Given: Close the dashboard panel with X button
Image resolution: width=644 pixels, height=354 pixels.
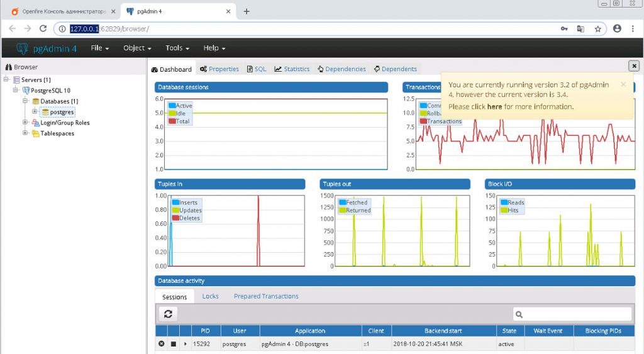Looking at the screenshot, I should pyautogui.click(x=634, y=66).
